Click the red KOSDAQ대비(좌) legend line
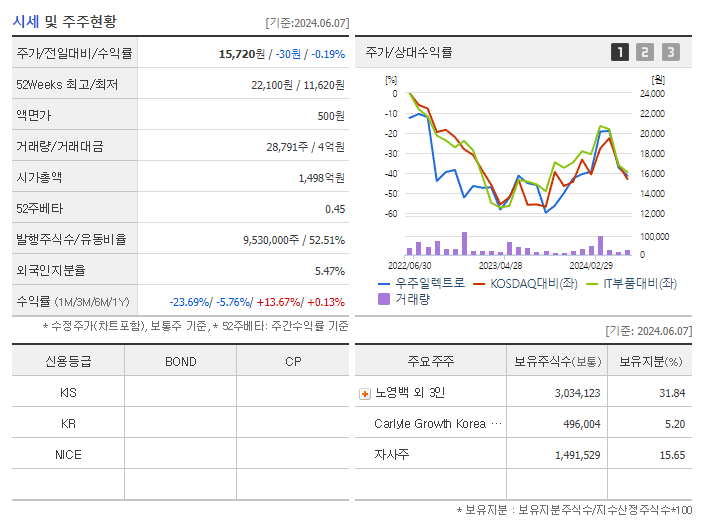 click(479, 284)
